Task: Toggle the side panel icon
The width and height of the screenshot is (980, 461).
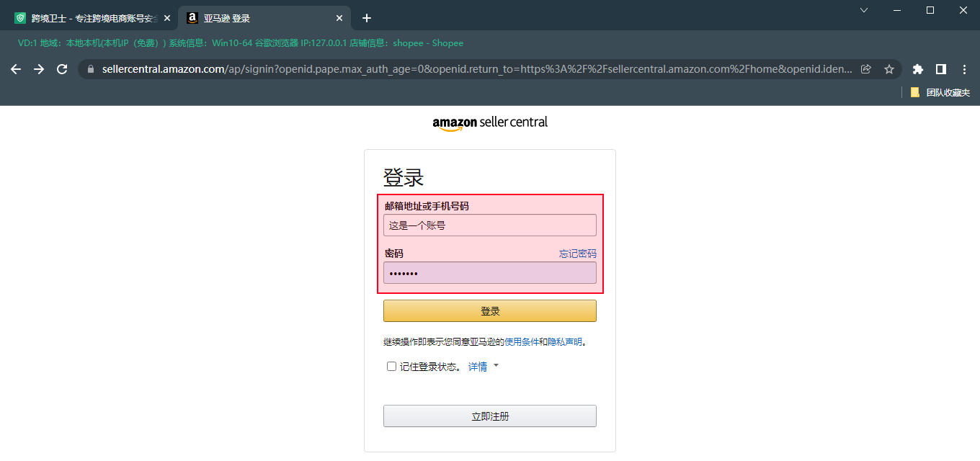Action: click(940, 69)
